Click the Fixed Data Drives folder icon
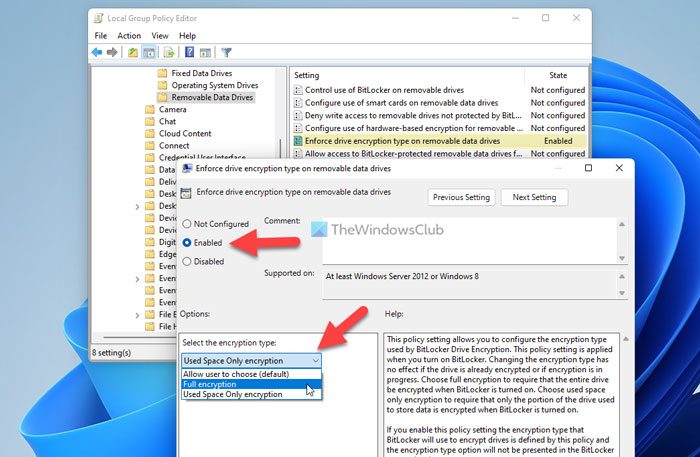This screenshot has height=457, width=700. click(x=162, y=73)
